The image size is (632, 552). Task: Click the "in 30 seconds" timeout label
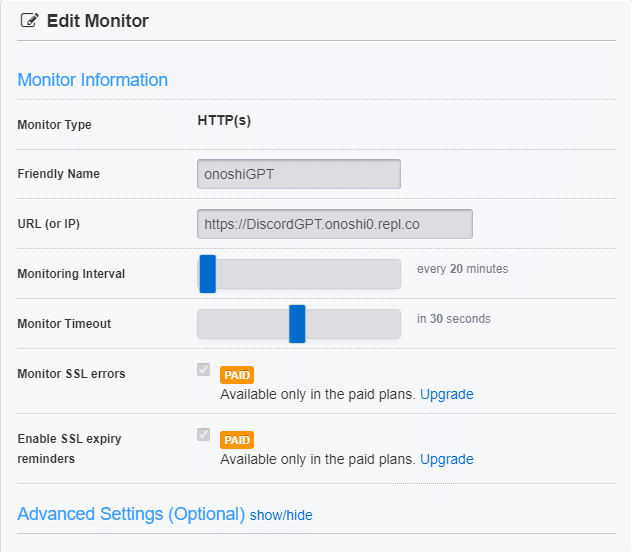454,319
